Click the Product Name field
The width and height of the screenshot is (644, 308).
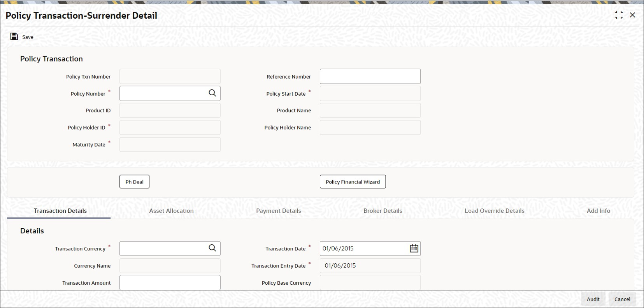[x=370, y=110]
